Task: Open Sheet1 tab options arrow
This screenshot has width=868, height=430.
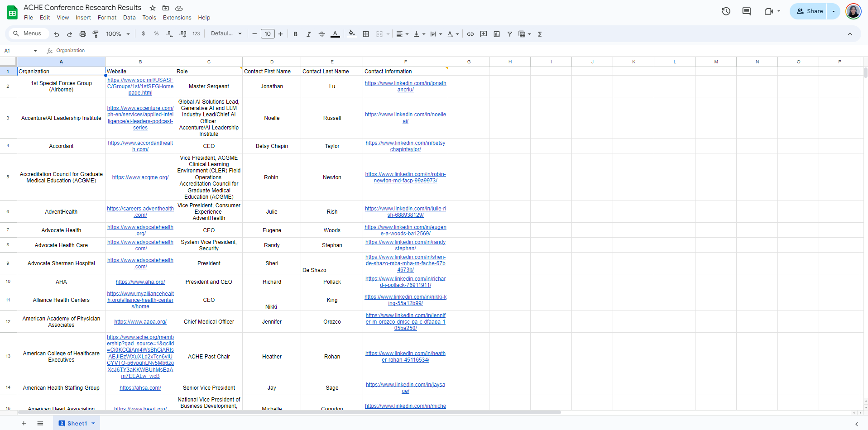Action: coord(93,424)
